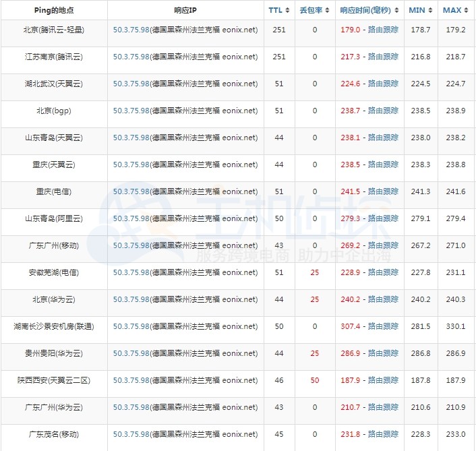Select response time value 279.3

[350, 219]
